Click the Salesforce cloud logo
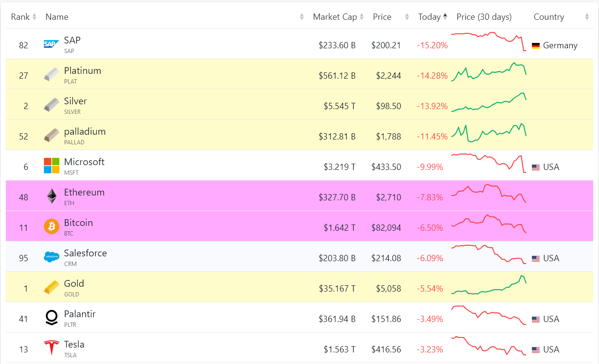This screenshot has height=364, width=599. (x=51, y=257)
